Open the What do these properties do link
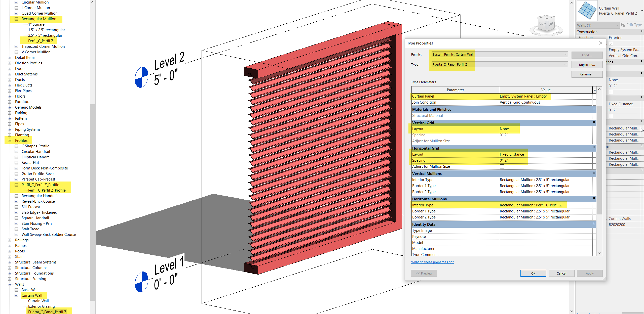The height and width of the screenshot is (314, 644). point(432,262)
